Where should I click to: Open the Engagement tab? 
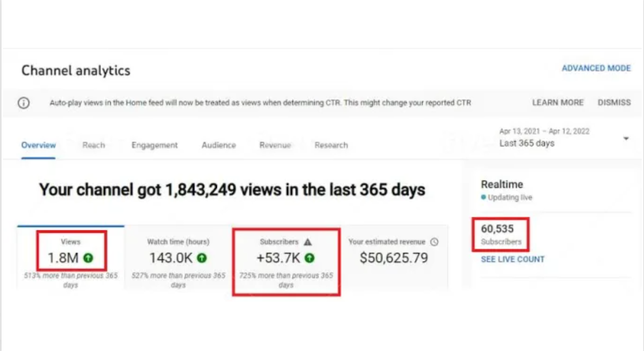154,145
